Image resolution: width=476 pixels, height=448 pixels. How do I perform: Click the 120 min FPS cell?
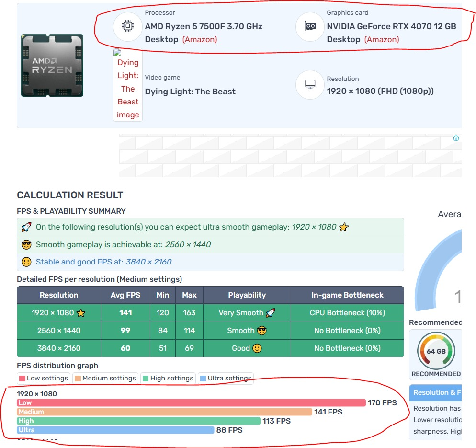point(163,313)
